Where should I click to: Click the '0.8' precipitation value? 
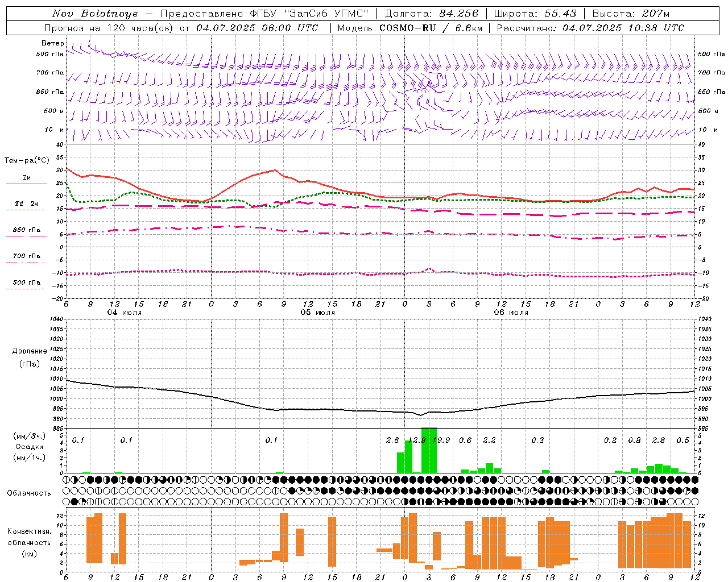click(634, 440)
